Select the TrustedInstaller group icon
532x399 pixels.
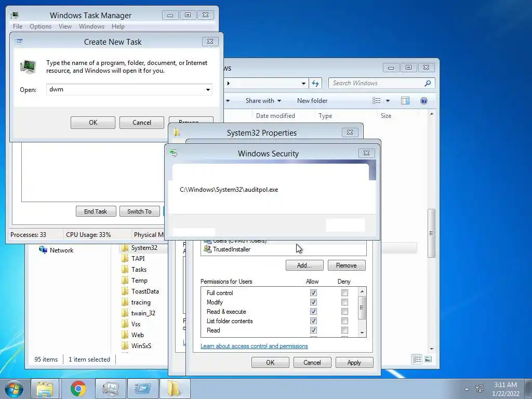(207, 249)
